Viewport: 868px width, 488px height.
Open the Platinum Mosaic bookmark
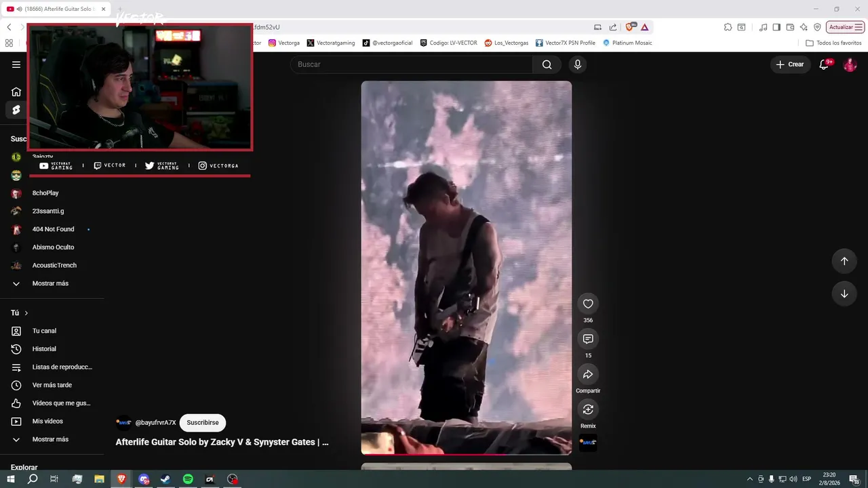[x=627, y=43]
